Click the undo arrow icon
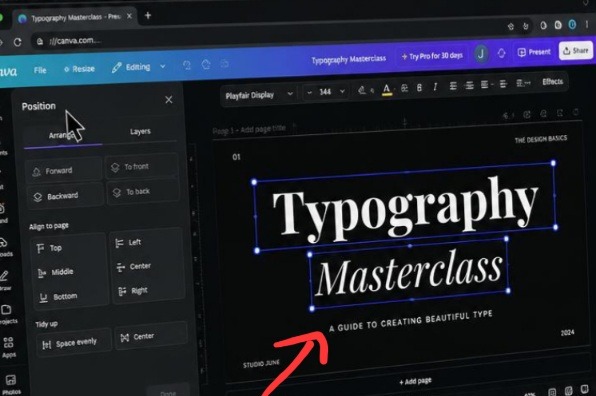This screenshot has width=596, height=396. coord(187,65)
